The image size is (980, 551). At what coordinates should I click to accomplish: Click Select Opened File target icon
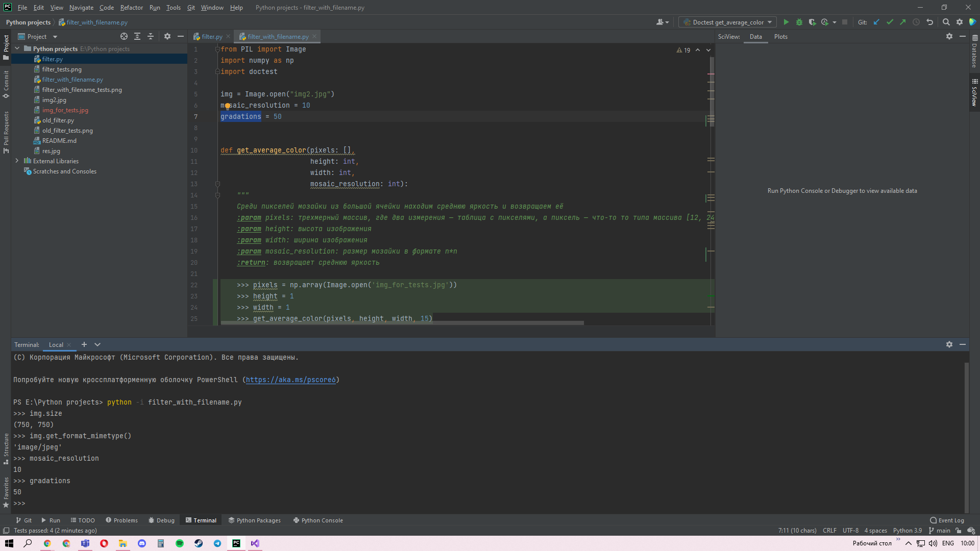tap(124, 36)
